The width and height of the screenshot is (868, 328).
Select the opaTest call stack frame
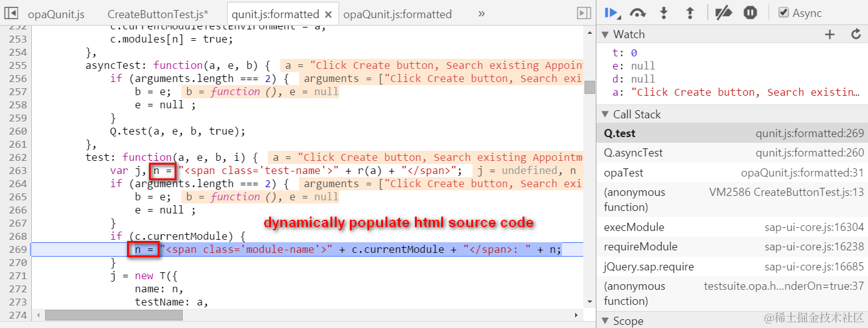point(732,172)
